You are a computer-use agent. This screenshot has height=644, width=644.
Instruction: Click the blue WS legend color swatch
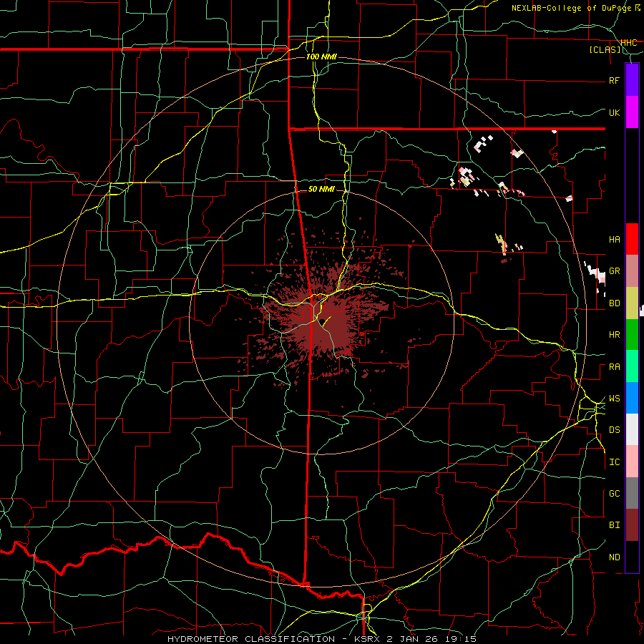632,398
